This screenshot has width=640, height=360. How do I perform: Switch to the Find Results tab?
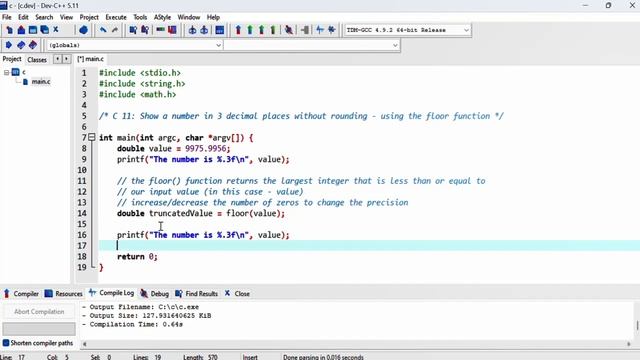coord(196,293)
